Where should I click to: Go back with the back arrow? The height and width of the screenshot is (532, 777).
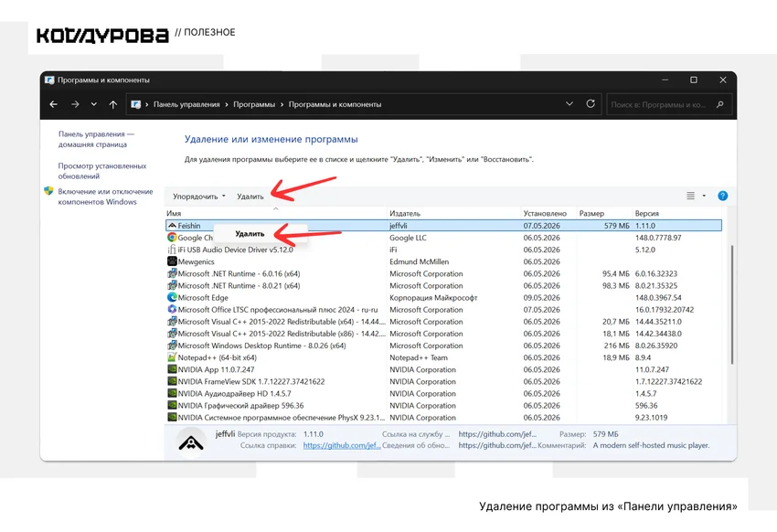pyautogui.click(x=54, y=104)
